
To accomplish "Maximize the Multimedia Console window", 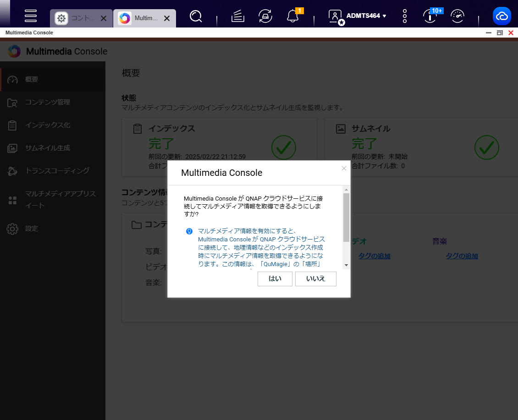I will pos(500,33).
